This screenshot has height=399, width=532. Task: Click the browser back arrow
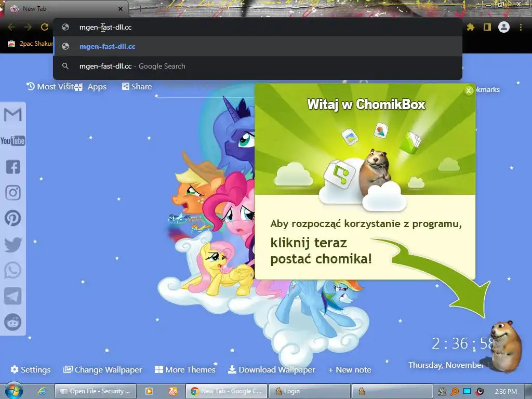(11, 27)
